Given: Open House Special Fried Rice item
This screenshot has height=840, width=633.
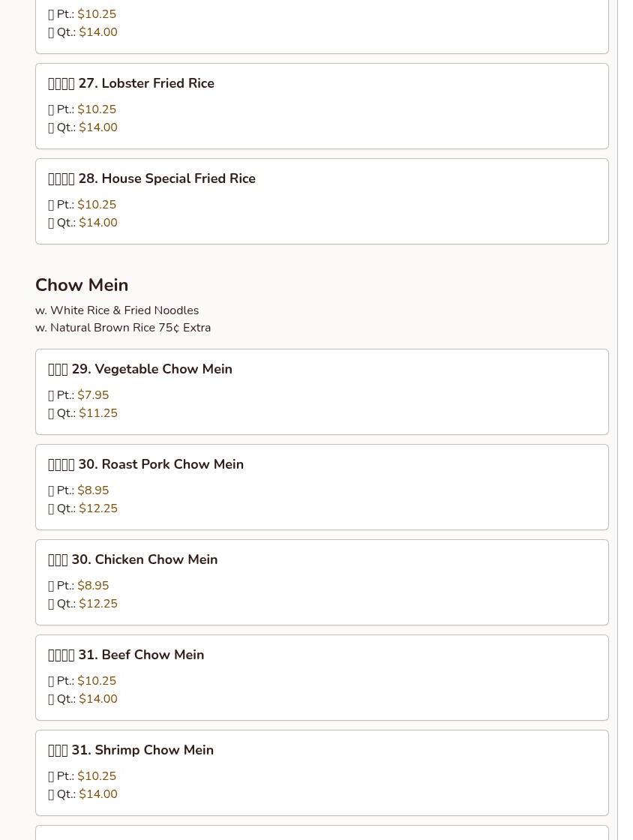Looking at the screenshot, I should pyautogui.click(x=166, y=178).
